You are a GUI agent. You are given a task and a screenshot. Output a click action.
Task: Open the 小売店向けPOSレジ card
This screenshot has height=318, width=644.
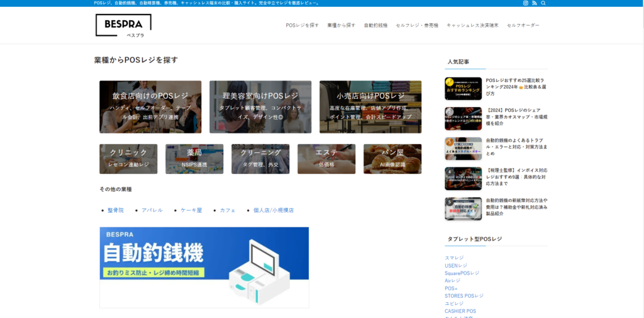tap(370, 107)
